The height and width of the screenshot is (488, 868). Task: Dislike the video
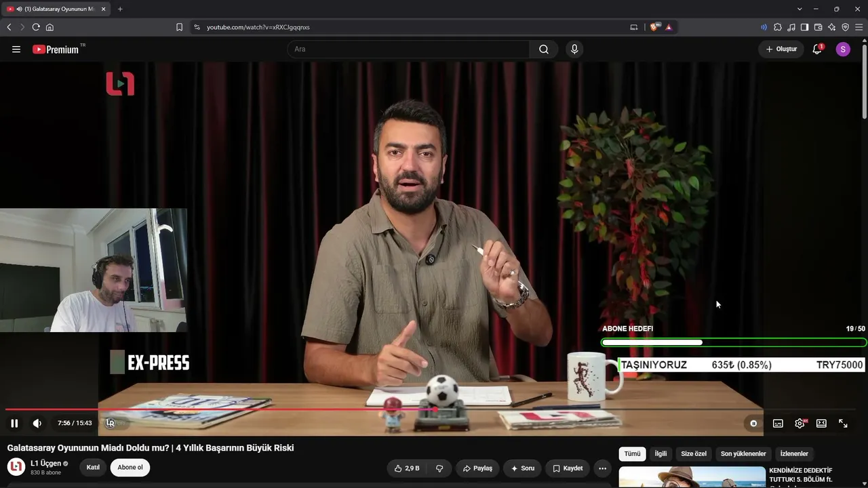click(x=439, y=468)
